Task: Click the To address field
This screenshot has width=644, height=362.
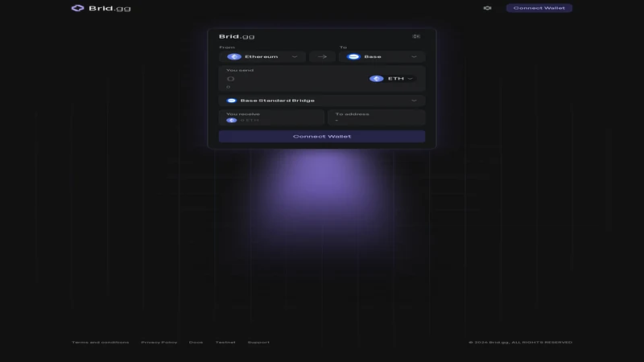Action: tap(376, 117)
